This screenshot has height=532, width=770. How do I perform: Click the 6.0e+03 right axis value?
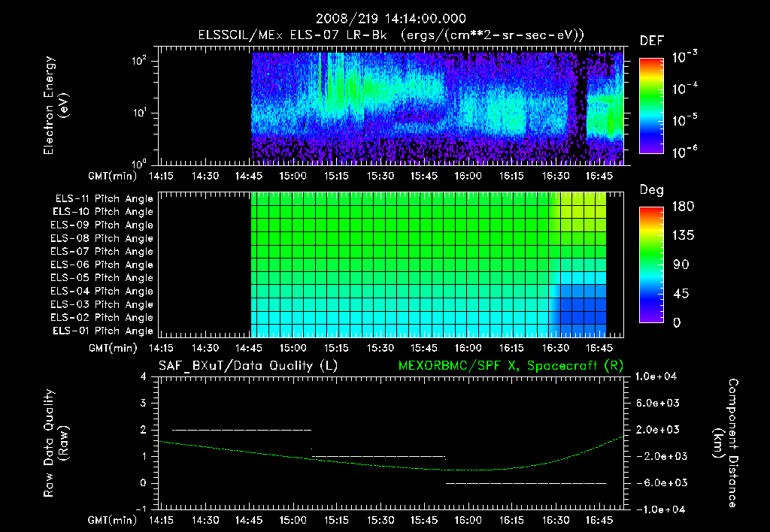658,404
